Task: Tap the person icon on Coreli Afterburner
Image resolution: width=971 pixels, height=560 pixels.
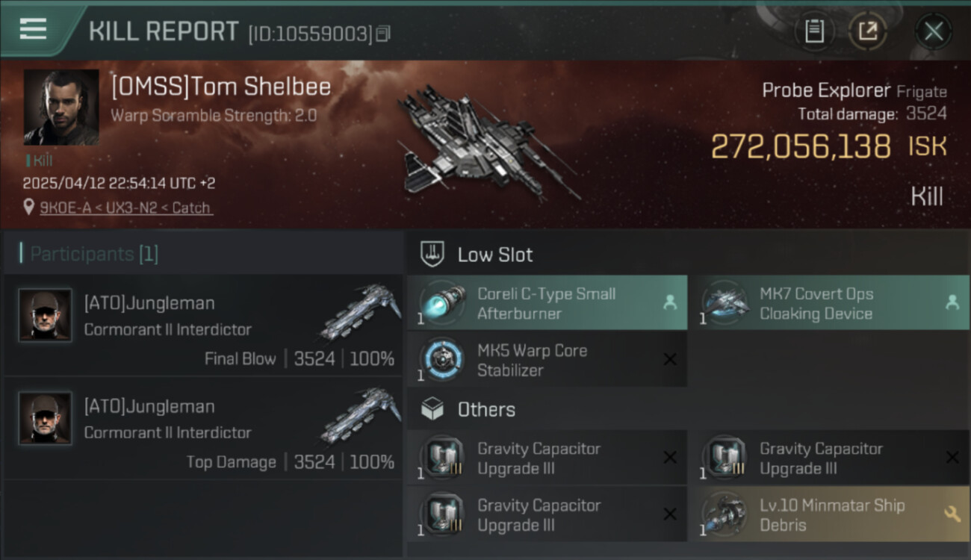Action: tap(669, 303)
